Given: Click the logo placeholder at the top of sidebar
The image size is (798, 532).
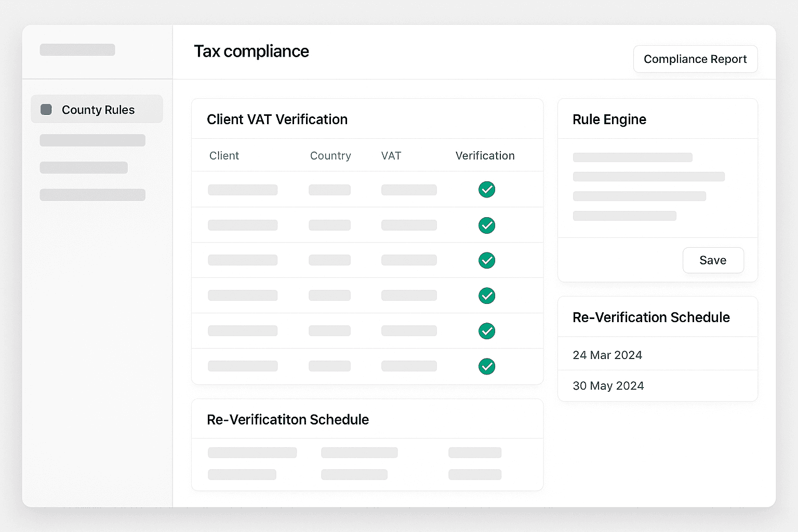Looking at the screenshot, I should 77,49.
